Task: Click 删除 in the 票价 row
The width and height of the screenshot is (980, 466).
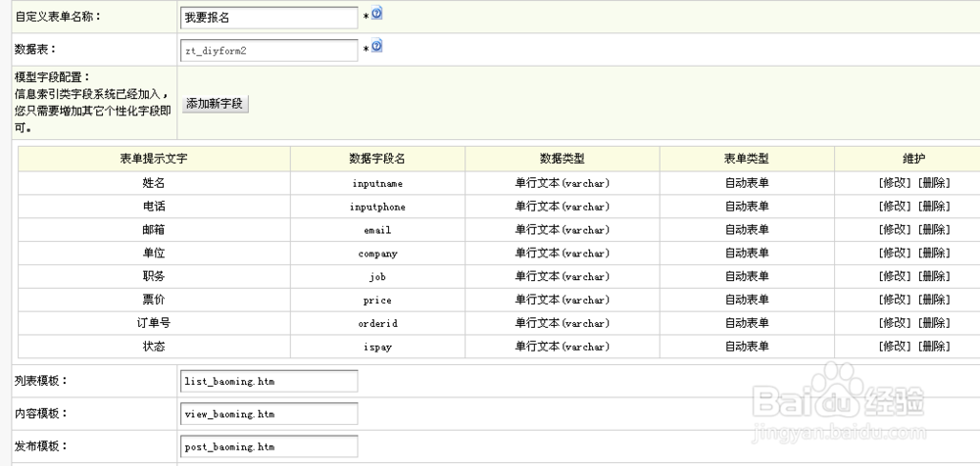Action: [934, 300]
